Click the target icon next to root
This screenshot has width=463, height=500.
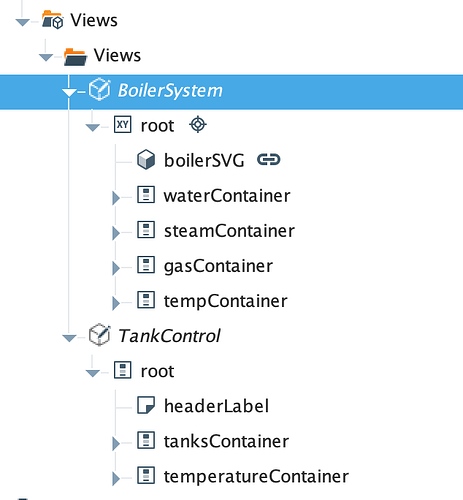click(198, 125)
